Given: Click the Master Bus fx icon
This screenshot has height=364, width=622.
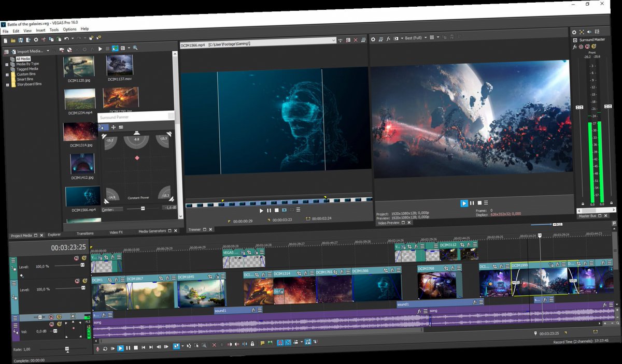Looking at the screenshot, I should click(575, 48).
